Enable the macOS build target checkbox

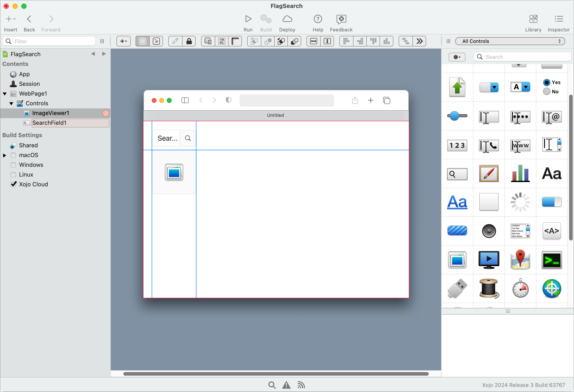pos(13,155)
